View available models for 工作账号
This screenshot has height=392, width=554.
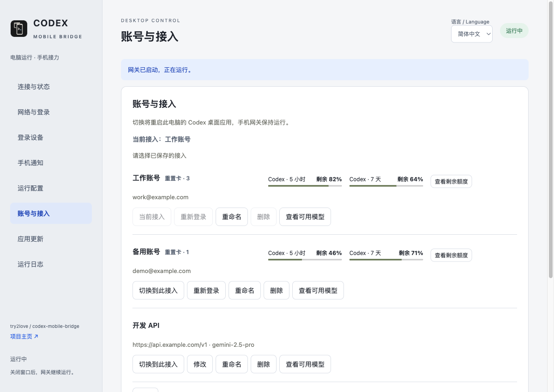(305, 217)
